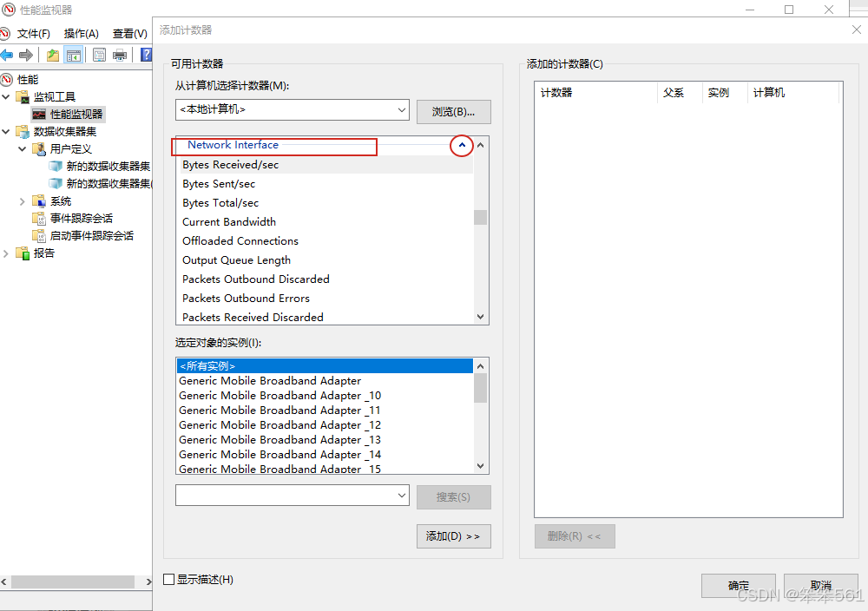The width and height of the screenshot is (868, 611).
Task: Click the up-one-level folder toolbar icon
Action: click(x=53, y=55)
